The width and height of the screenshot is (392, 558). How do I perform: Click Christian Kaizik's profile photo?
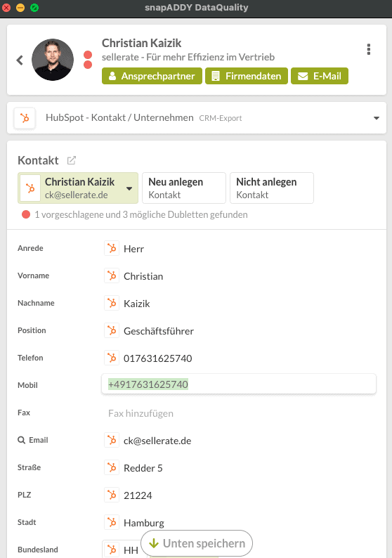click(53, 60)
